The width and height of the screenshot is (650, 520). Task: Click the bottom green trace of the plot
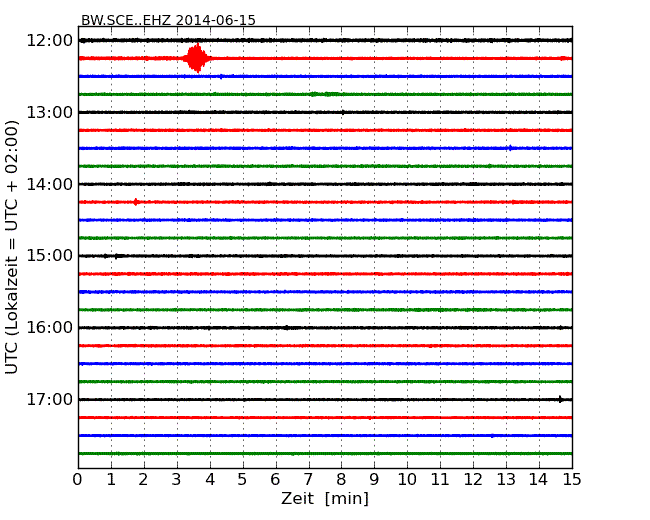324,453
